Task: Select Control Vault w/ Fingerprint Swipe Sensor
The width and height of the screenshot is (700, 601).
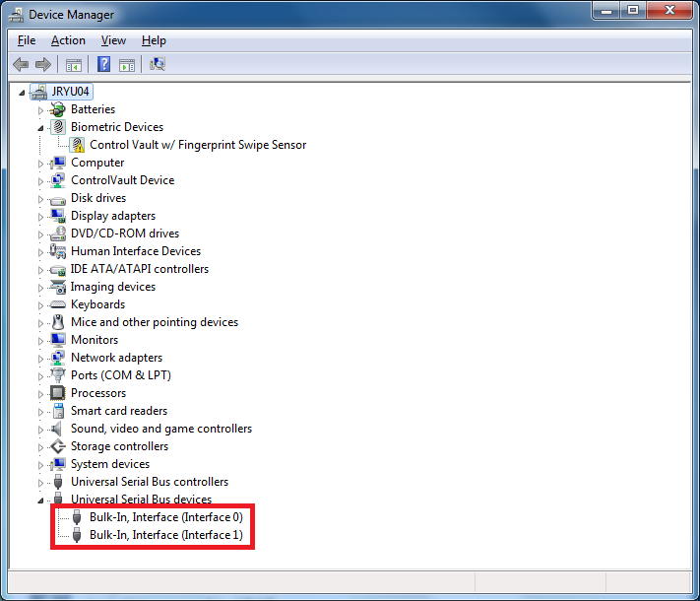Action: coord(198,145)
